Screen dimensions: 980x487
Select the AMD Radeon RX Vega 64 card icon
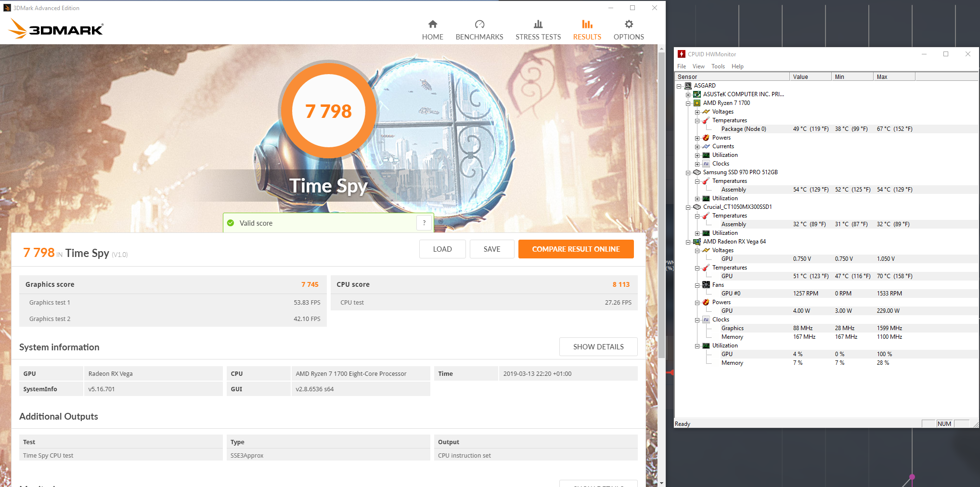697,242
